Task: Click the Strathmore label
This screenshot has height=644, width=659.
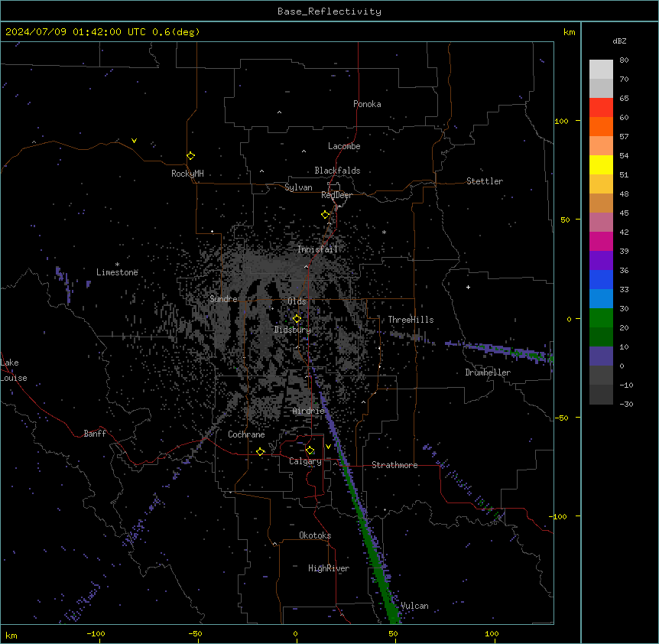Action: (x=394, y=465)
